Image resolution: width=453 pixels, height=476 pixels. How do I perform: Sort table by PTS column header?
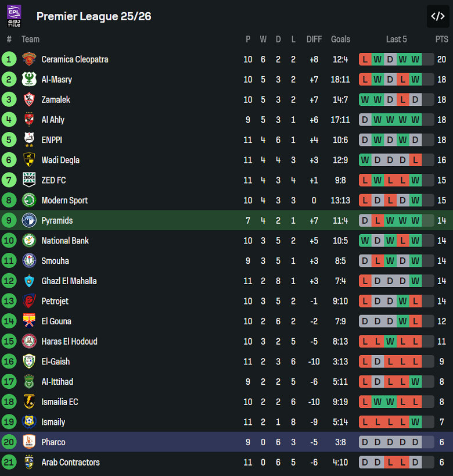point(442,40)
